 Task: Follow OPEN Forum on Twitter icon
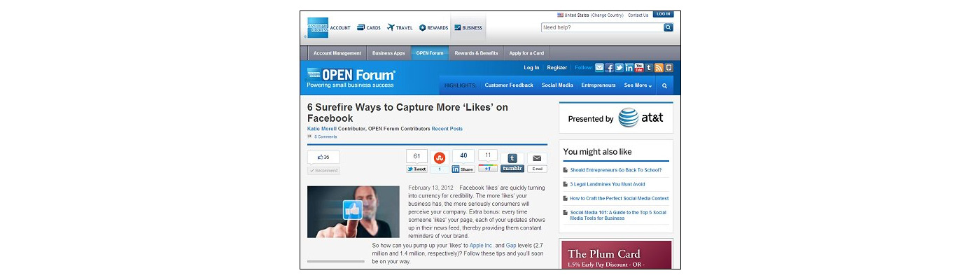[x=619, y=68]
